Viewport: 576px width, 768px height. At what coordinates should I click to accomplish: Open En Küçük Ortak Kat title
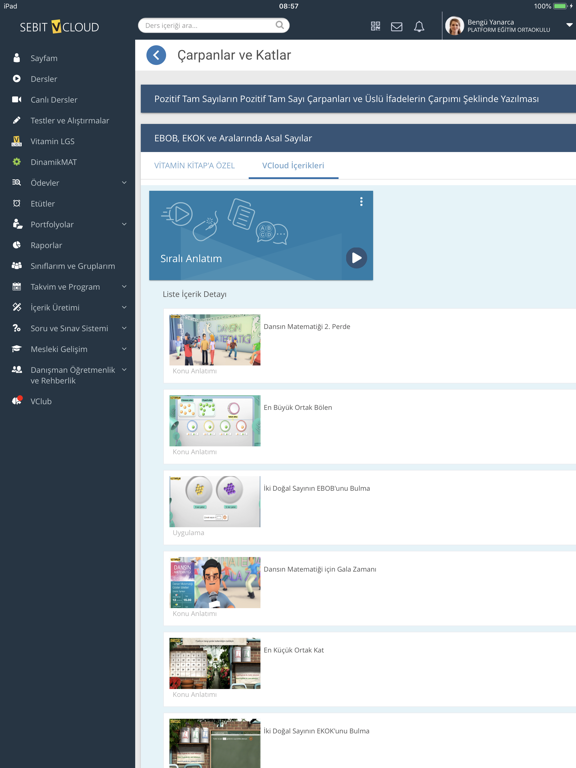click(294, 650)
